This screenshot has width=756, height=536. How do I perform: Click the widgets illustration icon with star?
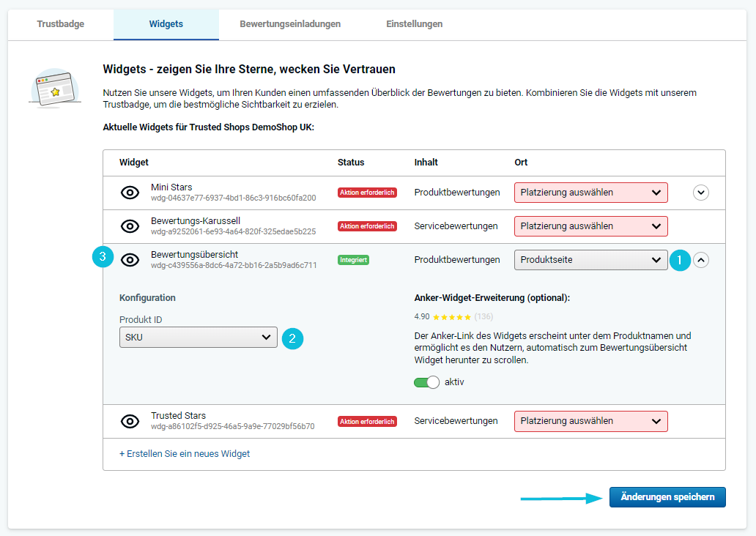[x=51, y=89]
